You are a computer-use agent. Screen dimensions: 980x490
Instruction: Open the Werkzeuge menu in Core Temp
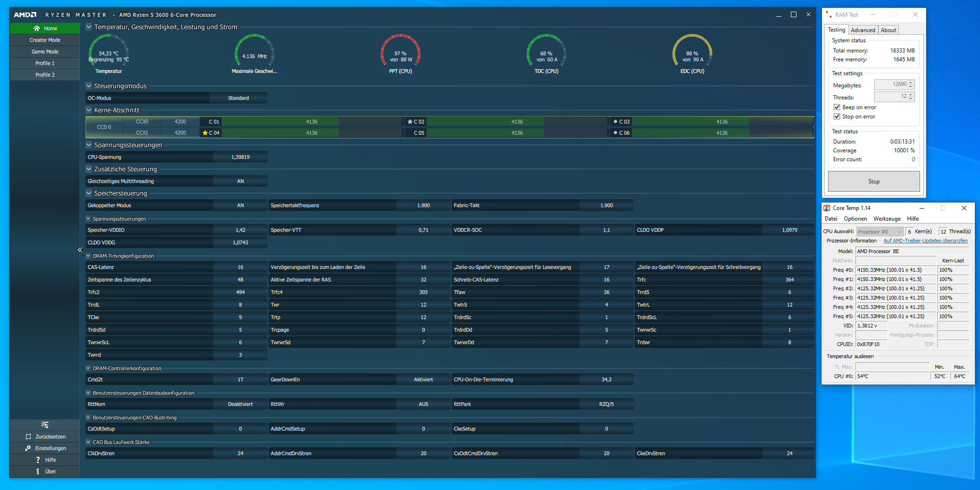click(x=887, y=219)
